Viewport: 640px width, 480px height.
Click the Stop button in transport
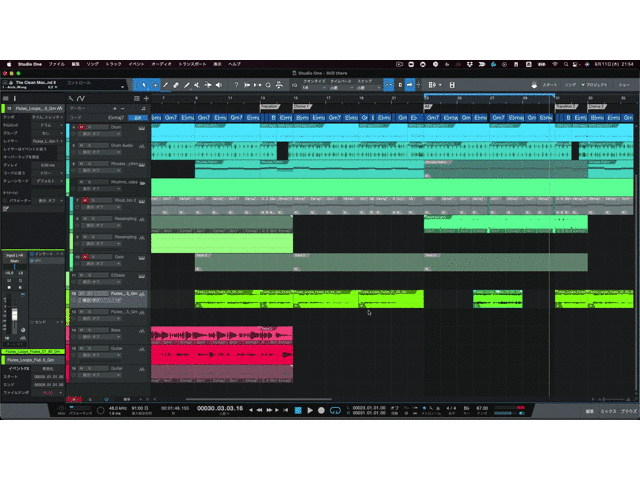click(x=297, y=410)
